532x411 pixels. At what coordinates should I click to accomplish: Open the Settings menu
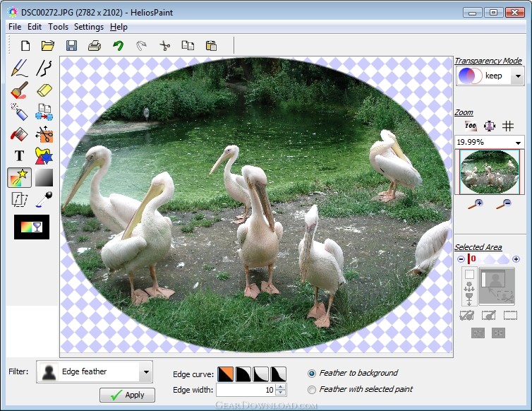(89, 27)
